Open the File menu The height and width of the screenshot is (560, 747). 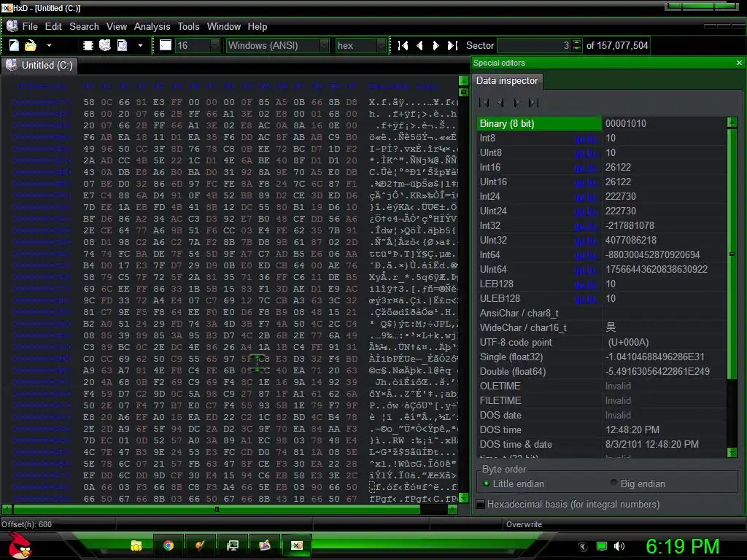pos(29,27)
